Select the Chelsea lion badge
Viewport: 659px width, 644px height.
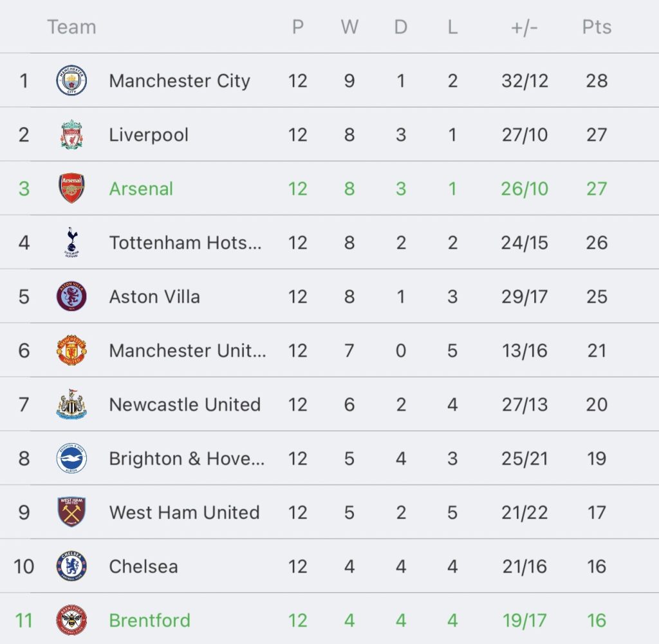click(71, 566)
